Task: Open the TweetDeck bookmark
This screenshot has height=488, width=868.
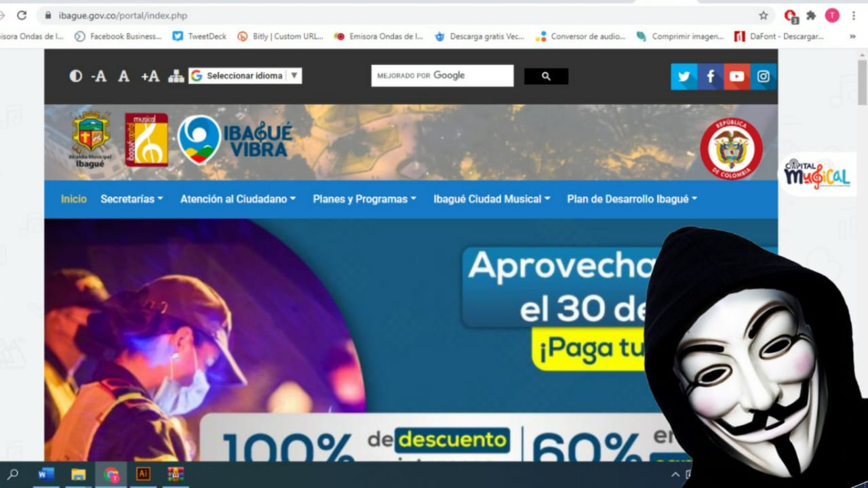Action: tap(199, 37)
